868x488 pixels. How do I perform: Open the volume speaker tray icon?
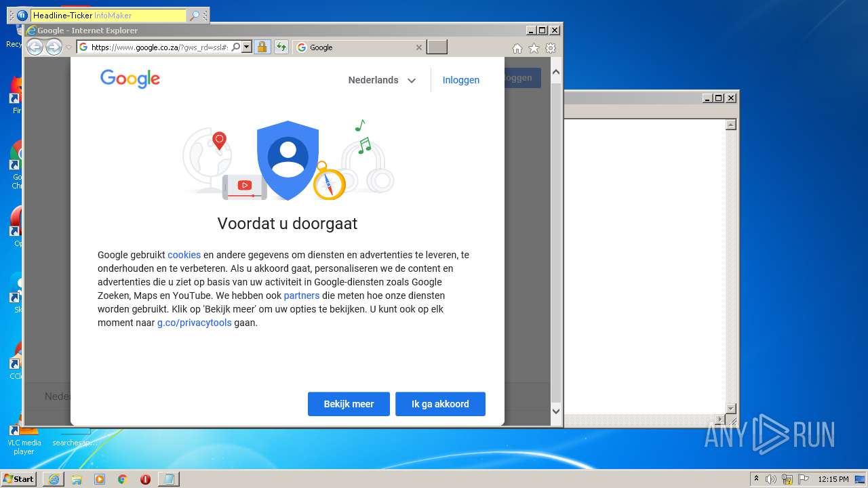pos(771,479)
